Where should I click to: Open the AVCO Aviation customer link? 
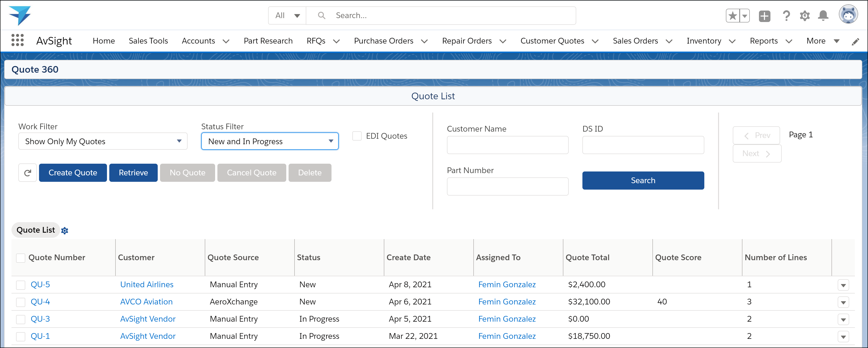146,301
